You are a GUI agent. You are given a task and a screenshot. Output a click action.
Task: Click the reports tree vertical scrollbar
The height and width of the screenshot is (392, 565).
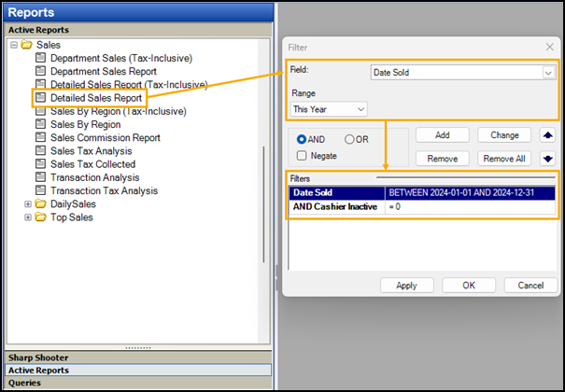pyautogui.click(x=263, y=204)
